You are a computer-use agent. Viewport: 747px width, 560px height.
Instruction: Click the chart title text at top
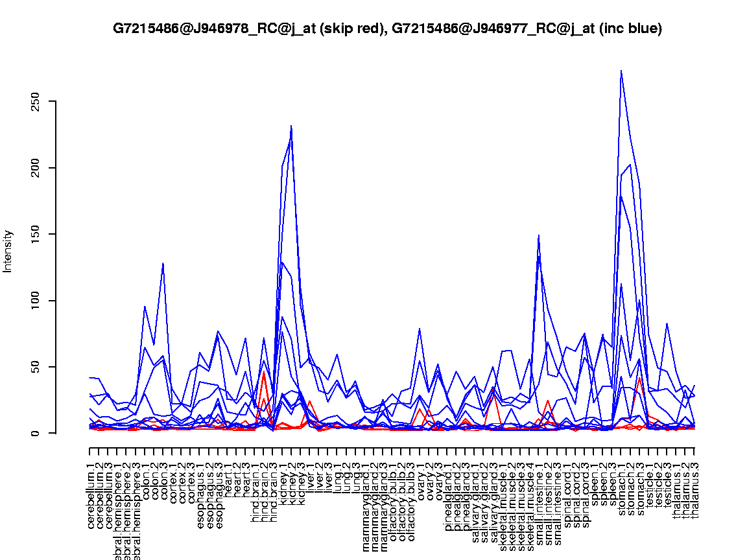pos(387,29)
